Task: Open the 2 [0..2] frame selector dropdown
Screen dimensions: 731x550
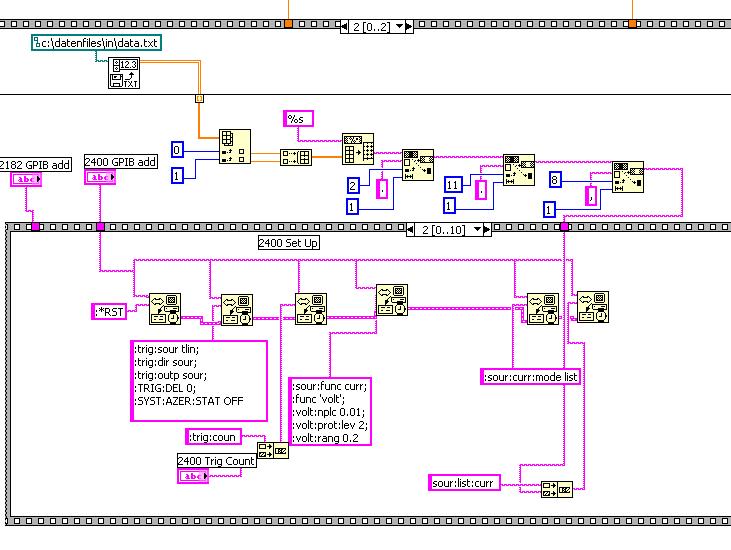Action: (x=400, y=27)
